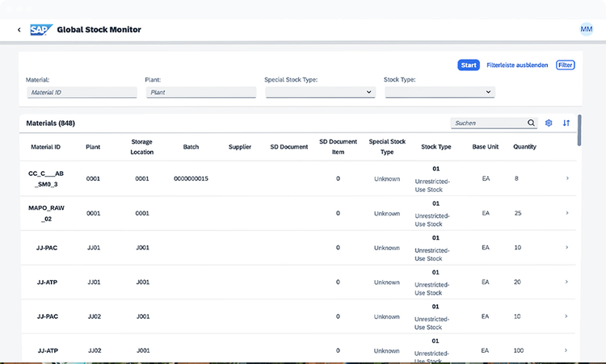The height and width of the screenshot is (364, 606).
Task: Open table settings gear icon
Action: point(549,123)
